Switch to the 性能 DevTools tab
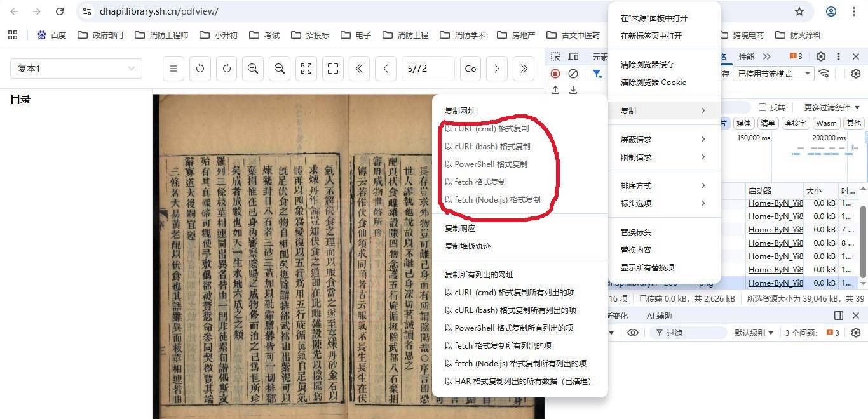Screen dimensions: 868x419 [747, 57]
